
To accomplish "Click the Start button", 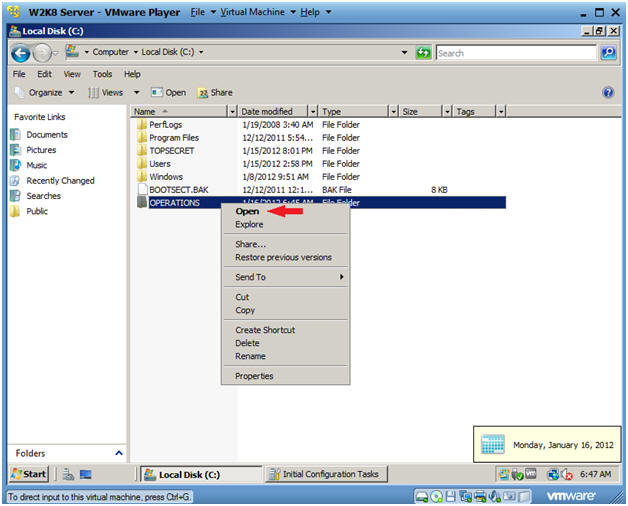I will (x=29, y=474).
